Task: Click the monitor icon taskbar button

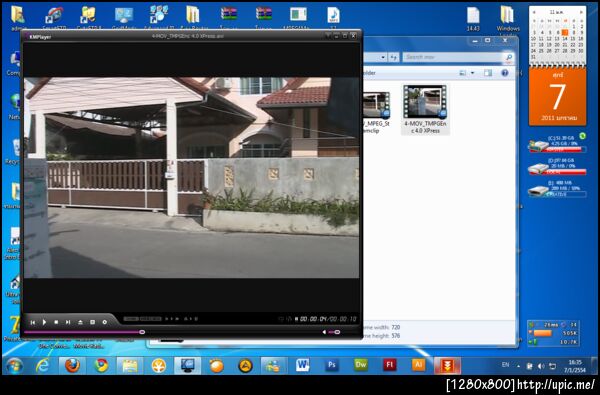Action: 188,366
